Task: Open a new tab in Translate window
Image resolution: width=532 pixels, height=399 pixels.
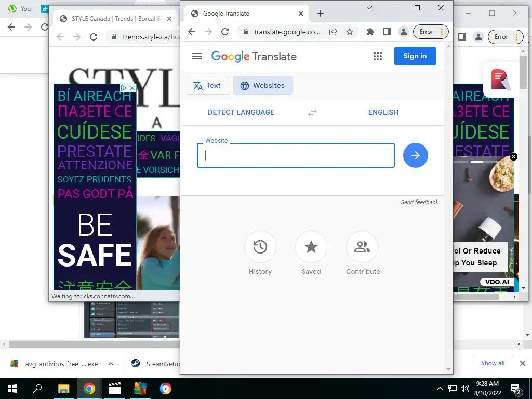Action: click(320, 14)
